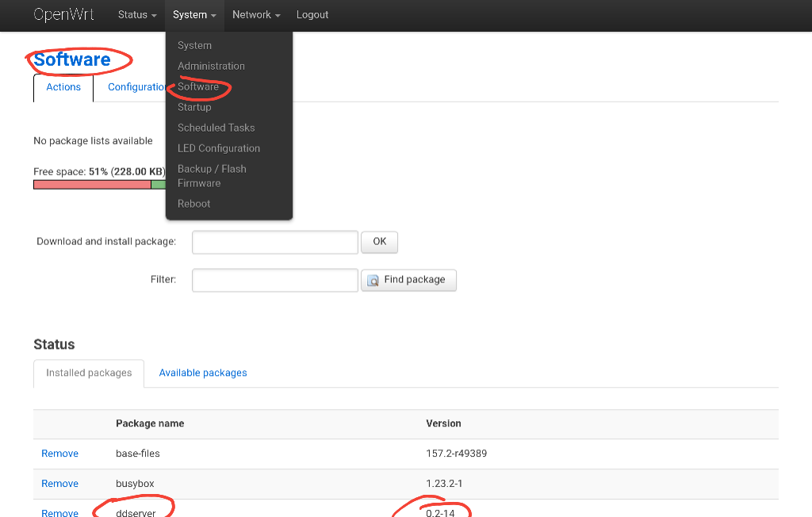812x517 pixels.
Task: Click version 1.23.2-1
Action: tap(444, 484)
